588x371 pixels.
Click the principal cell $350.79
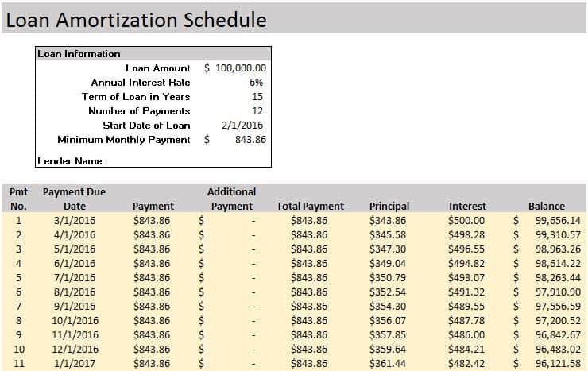click(388, 277)
